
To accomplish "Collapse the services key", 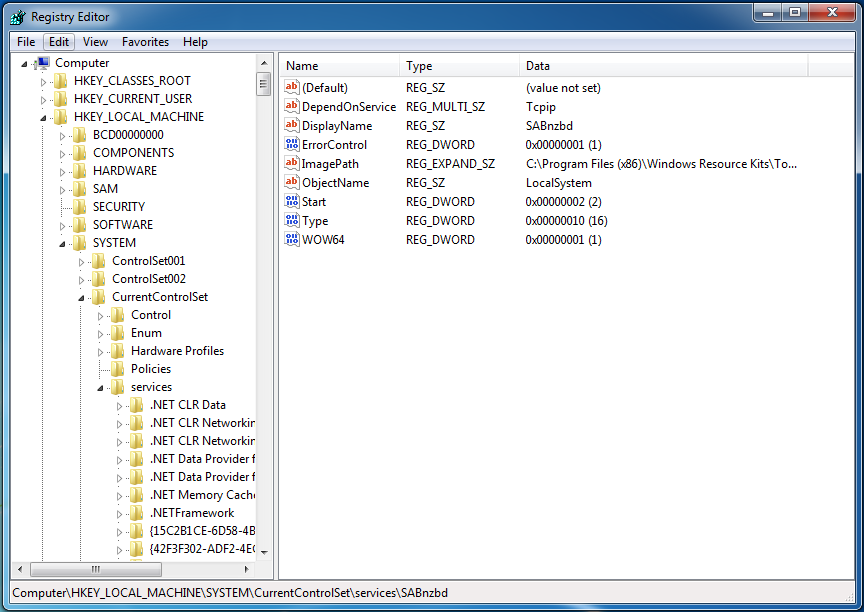I will click(x=100, y=388).
